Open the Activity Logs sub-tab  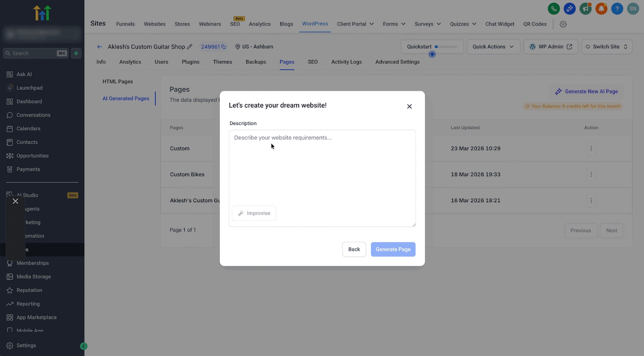click(347, 62)
